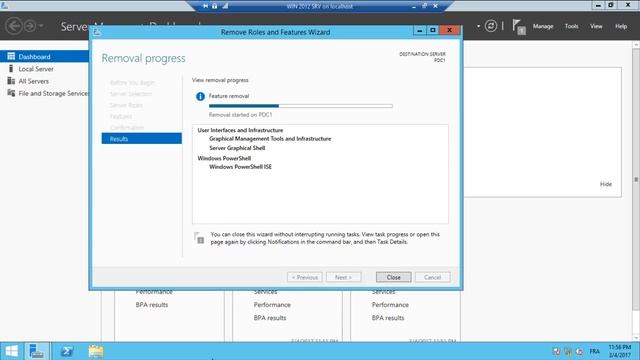Click BPA results in the left dashboard tile
640x360 pixels.
coord(151,305)
